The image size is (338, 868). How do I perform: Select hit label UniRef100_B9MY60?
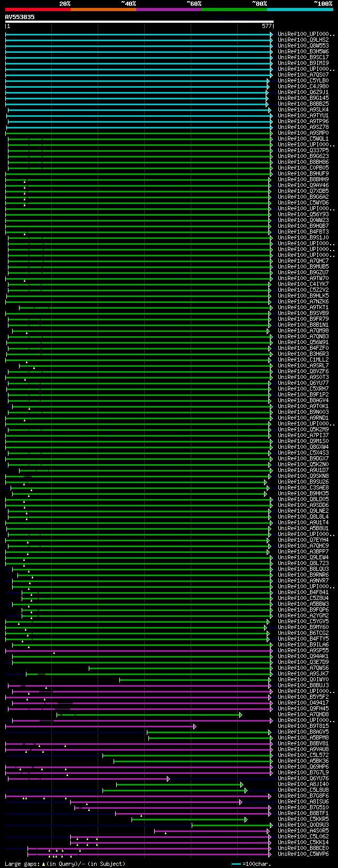point(303,627)
